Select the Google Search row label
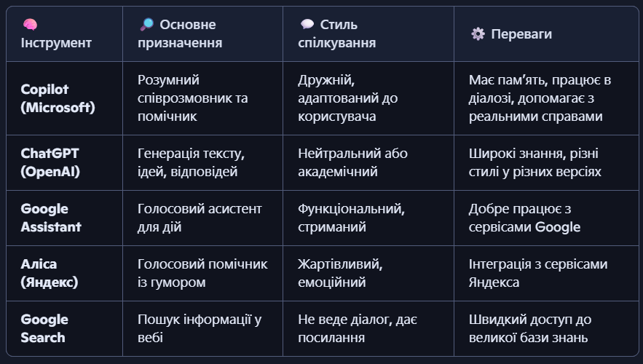 click(44, 328)
